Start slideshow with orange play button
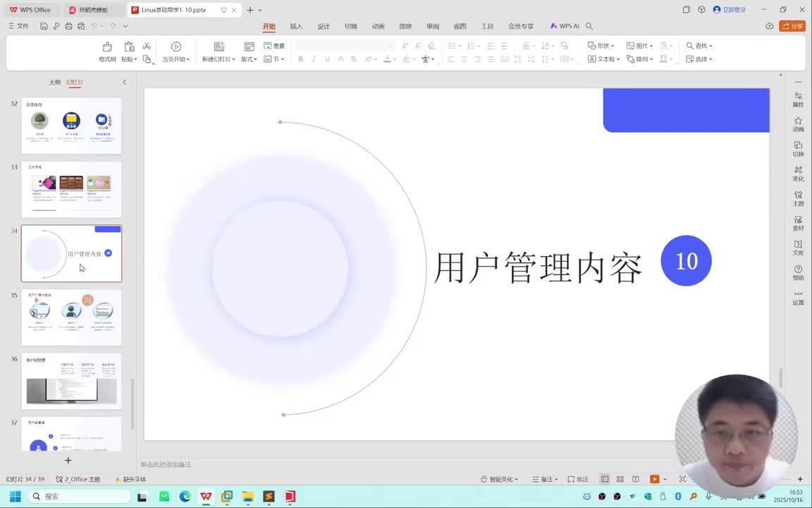The width and height of the screenshot is (812, 508). click(655, 479)
